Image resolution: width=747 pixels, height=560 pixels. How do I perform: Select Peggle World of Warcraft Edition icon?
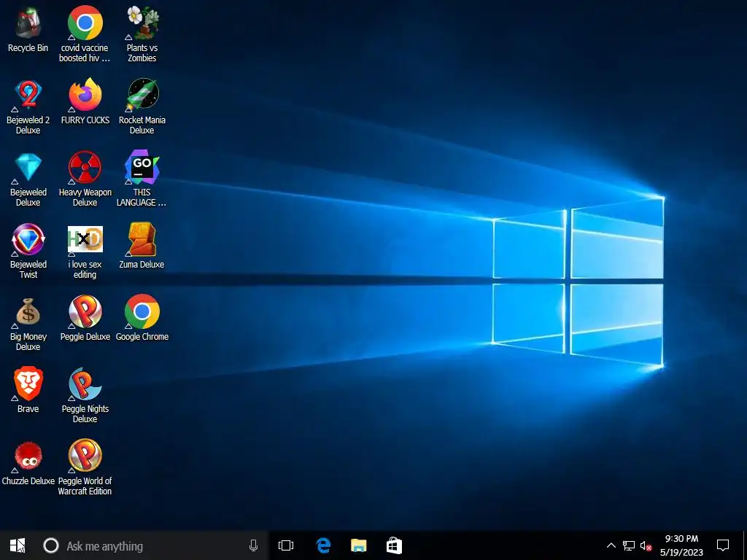coord(85,456)
